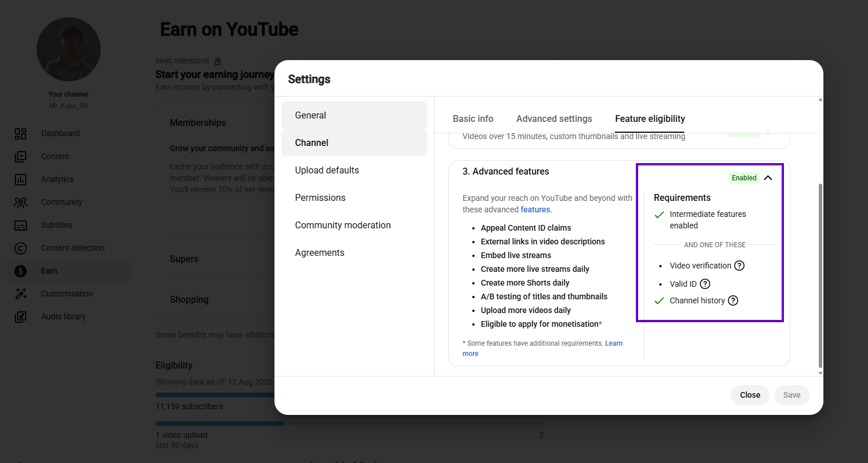Click the video upload progress bar

tap(349, 424)
